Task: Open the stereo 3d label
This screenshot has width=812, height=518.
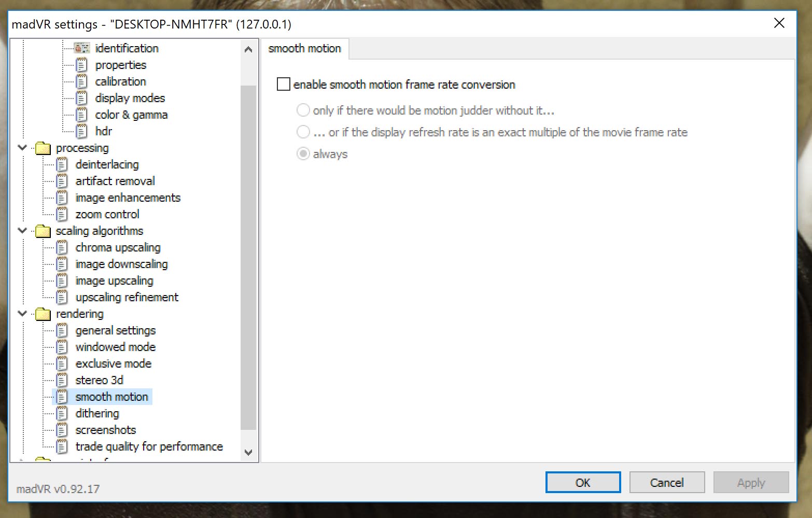Action: pyautogui.click(x=100, y=380)
